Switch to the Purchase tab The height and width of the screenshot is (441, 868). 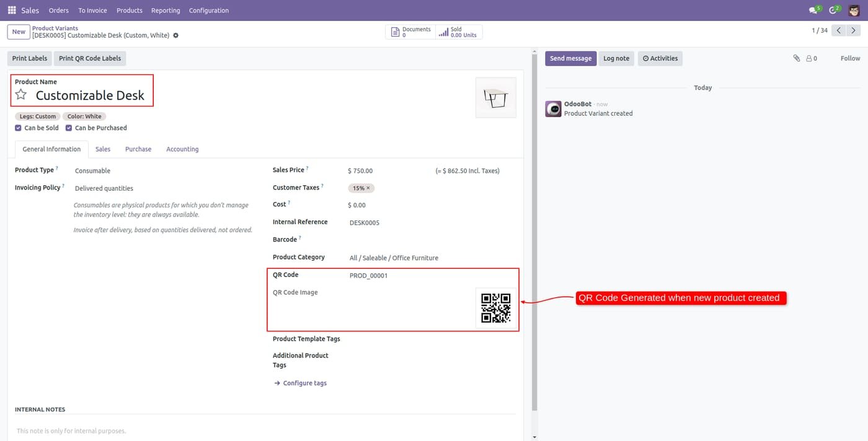coord(138,149)
